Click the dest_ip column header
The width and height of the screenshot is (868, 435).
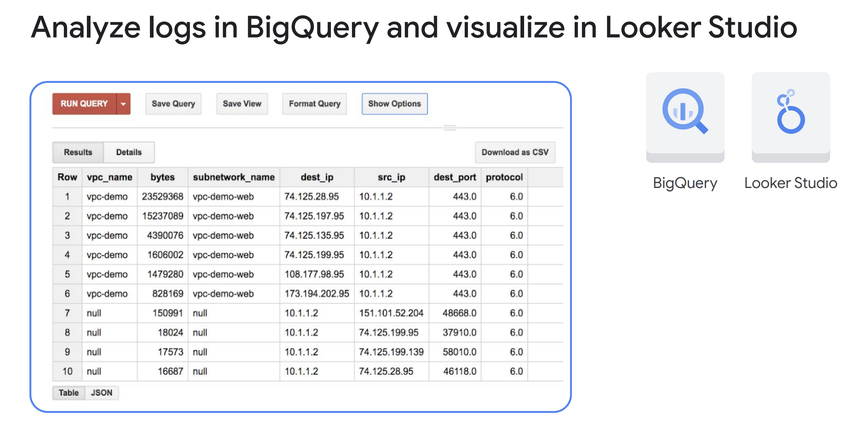coord(317,177)
